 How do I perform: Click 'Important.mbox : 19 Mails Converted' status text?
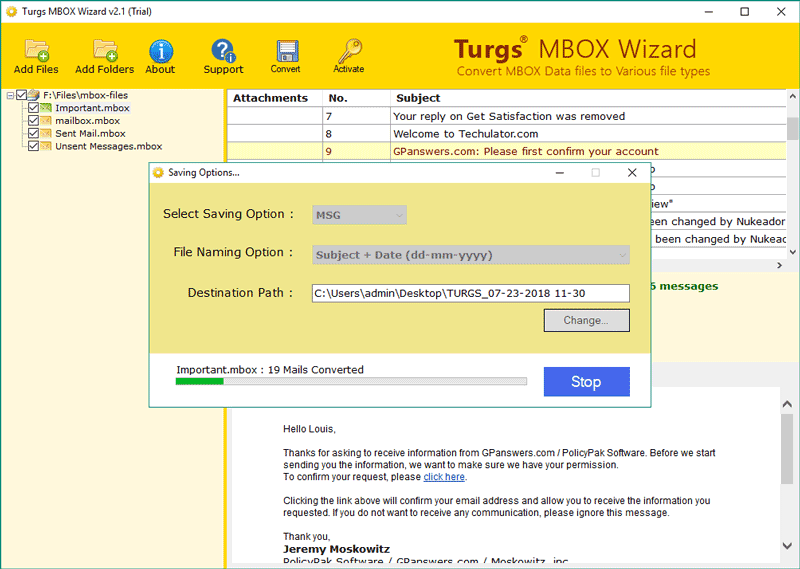coord(270,369)
